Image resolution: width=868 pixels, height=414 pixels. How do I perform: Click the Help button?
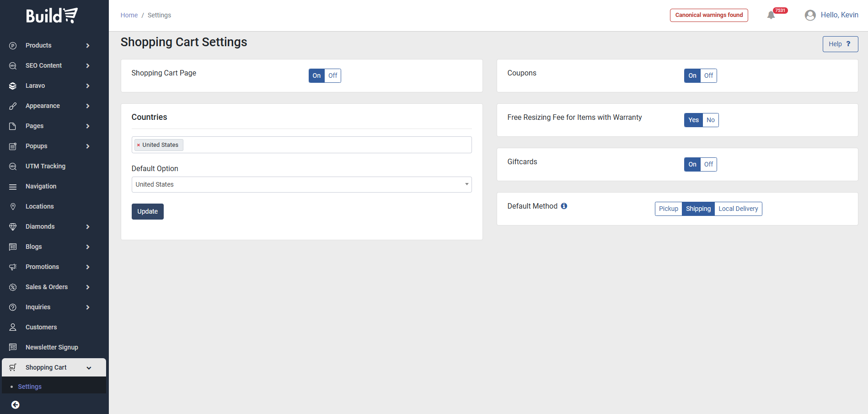point(840,44)
